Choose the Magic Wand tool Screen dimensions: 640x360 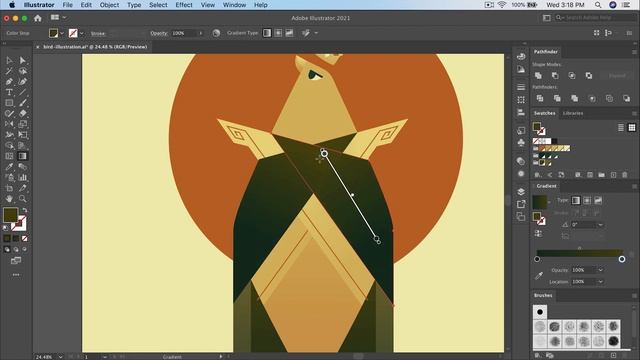9,71
